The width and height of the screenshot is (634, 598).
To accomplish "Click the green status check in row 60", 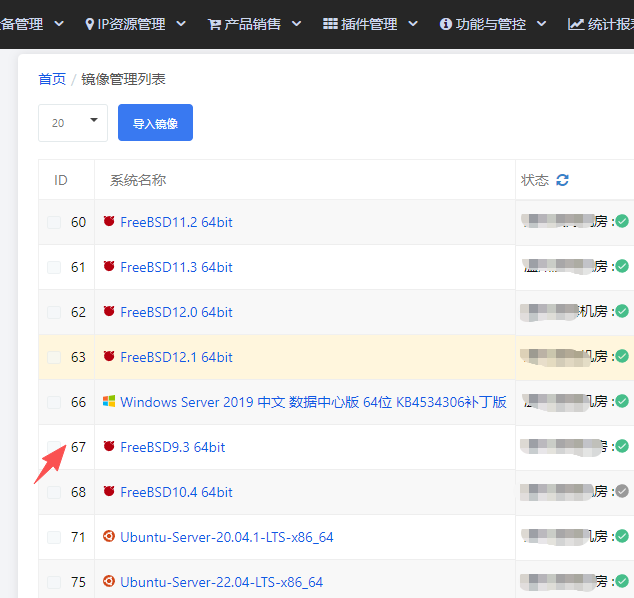I will click(622, 221).
